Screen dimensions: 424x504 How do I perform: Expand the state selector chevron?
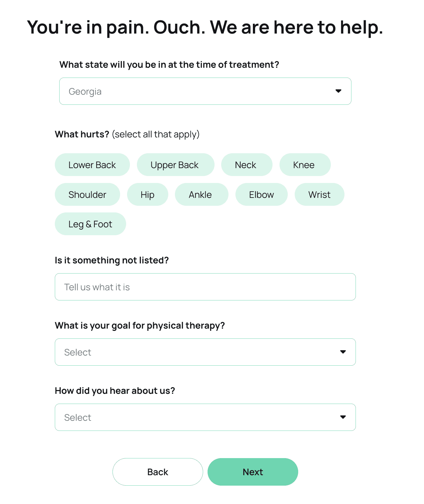coord(339,91)
